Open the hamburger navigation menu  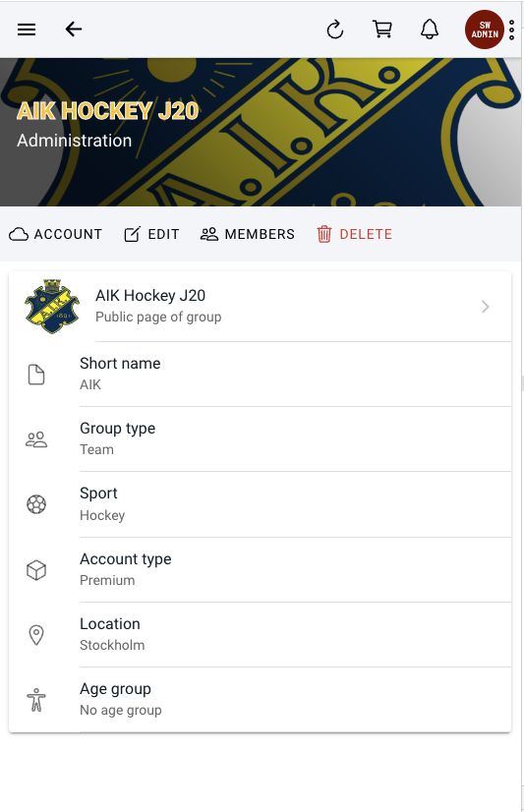pos(27,29)
